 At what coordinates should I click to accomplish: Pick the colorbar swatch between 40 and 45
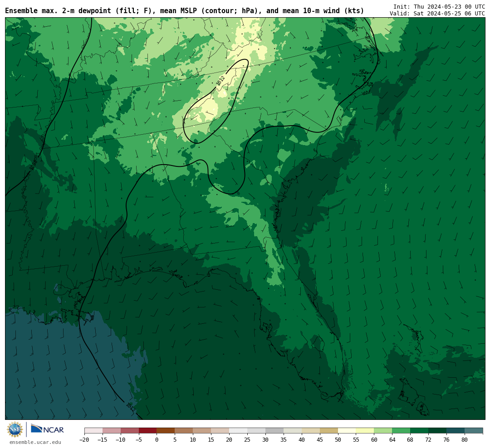311,431
